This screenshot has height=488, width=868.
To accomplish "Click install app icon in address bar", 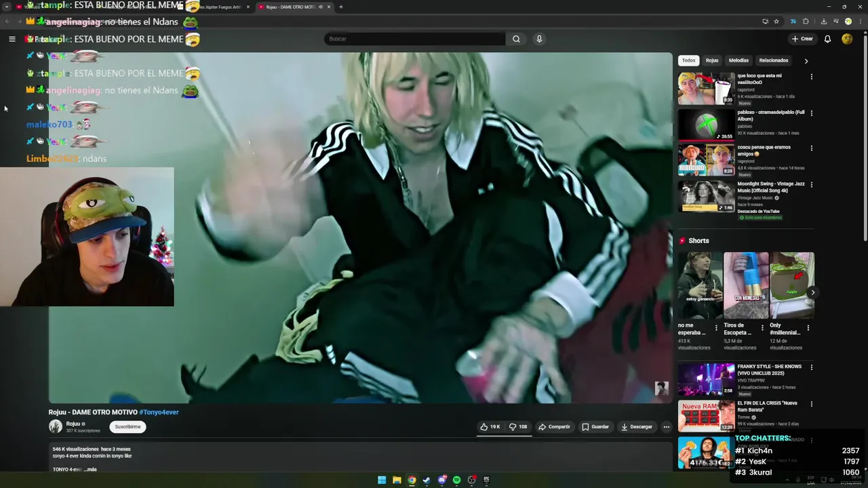I will pyautogui.click(x=766, y=21).
